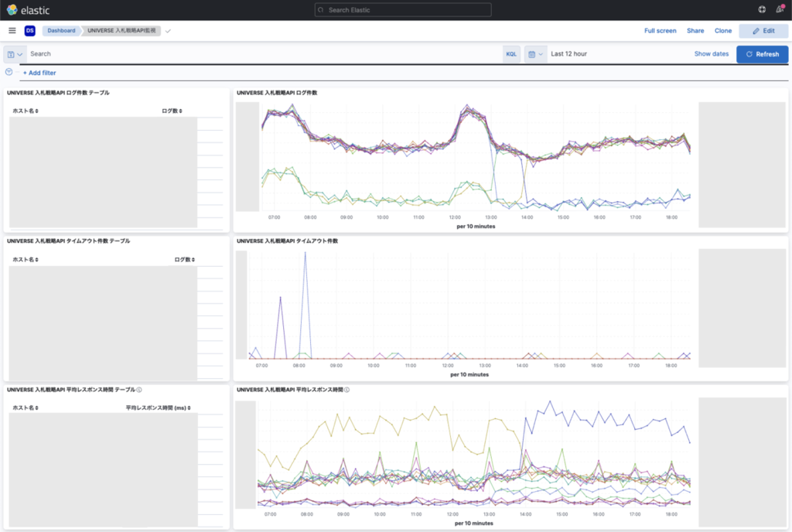The height and width of the screenshot is (532, 792).
Task: Click the Search Elastic input field
Action: coord(403,9)
